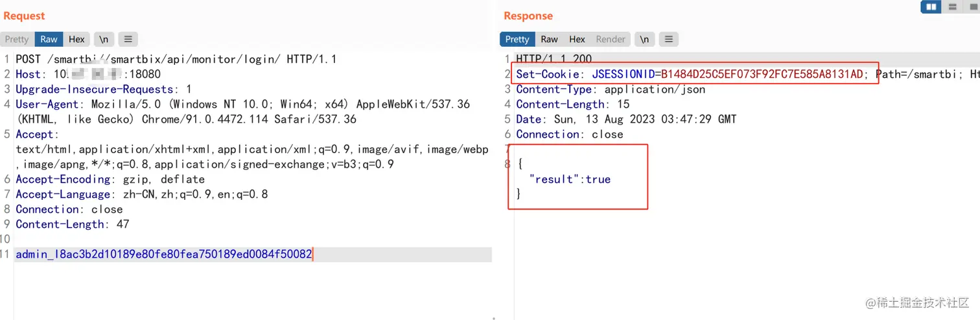Select the Raw tab in Response
This screenshot has width=980, height=320.
(x=549, y=39)
